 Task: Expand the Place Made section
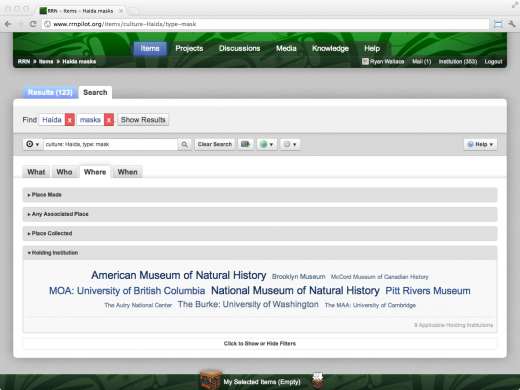[x=260, y=195]
